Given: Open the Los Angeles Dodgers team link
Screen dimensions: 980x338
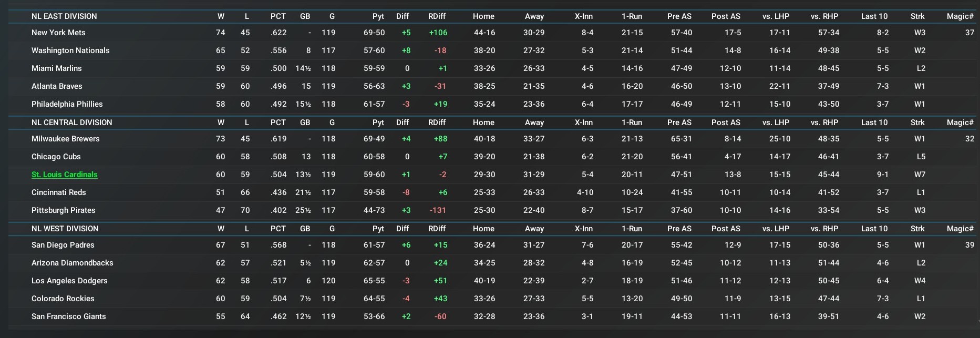Looking at the screenshot, I should [69, 281].
